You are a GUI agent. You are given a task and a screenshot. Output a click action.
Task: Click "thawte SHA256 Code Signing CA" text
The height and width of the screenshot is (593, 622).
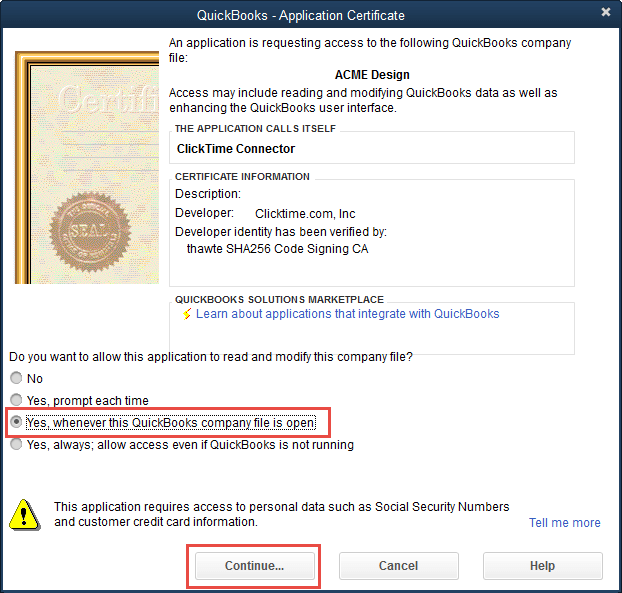(x=277, y=249)
